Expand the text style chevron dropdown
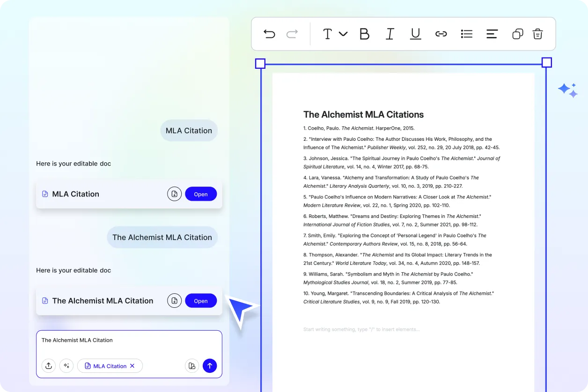 (x=343, y=34)
